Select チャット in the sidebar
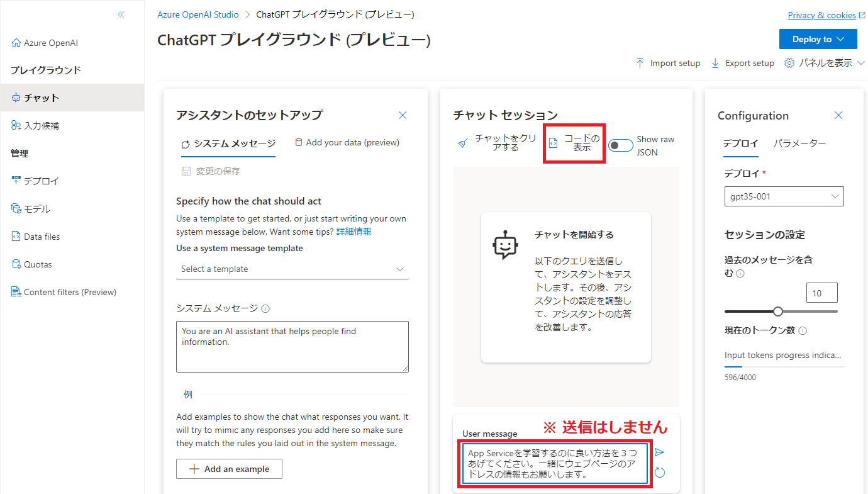The height and width of the screenshot is (494, 868). pos(72,98)
